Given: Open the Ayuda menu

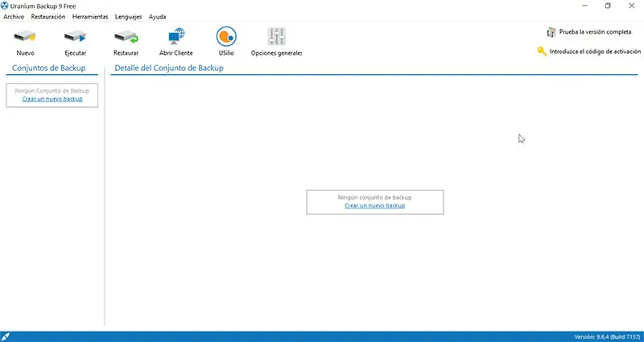Looking at the screenshot, I should [x=157, y=17].
